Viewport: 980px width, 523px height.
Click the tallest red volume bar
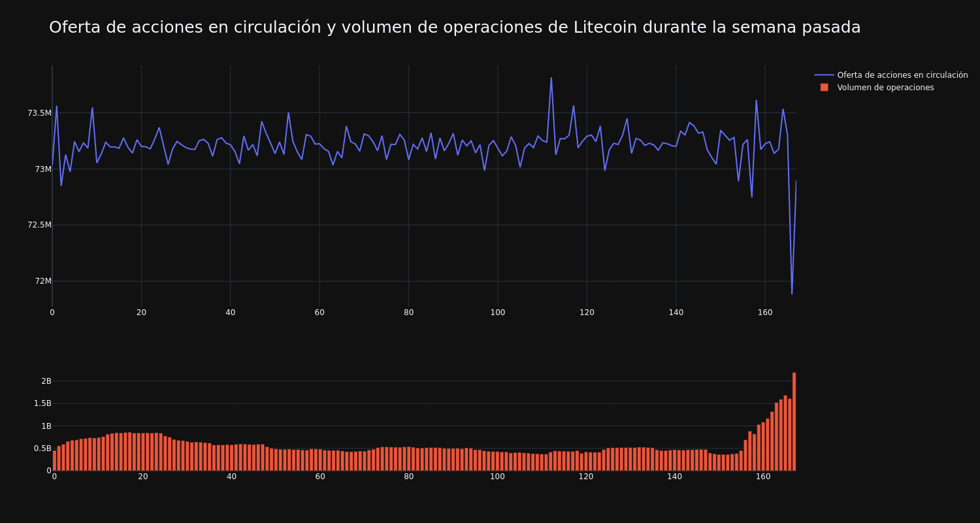(794, 422)
